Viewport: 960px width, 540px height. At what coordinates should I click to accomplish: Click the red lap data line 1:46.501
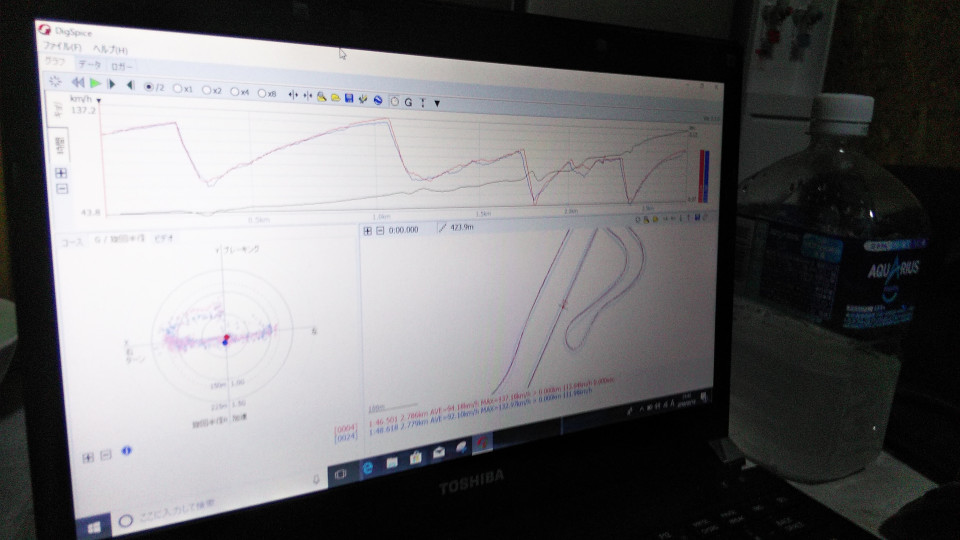coord(490,403)
